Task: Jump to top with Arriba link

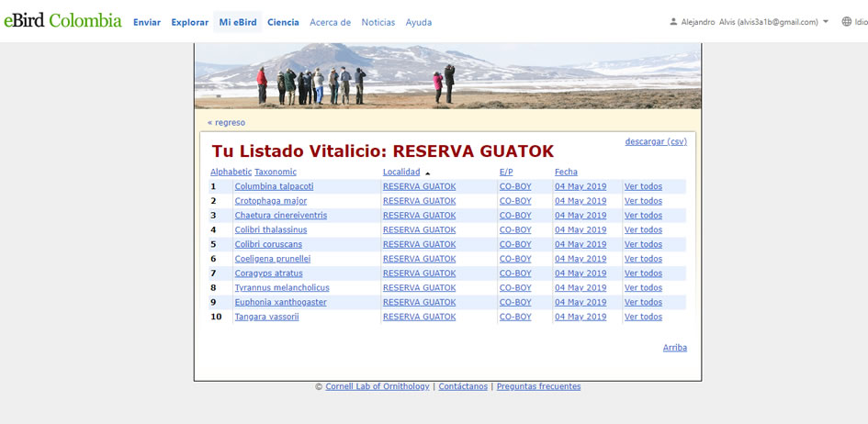Action: tap(674, 348)
